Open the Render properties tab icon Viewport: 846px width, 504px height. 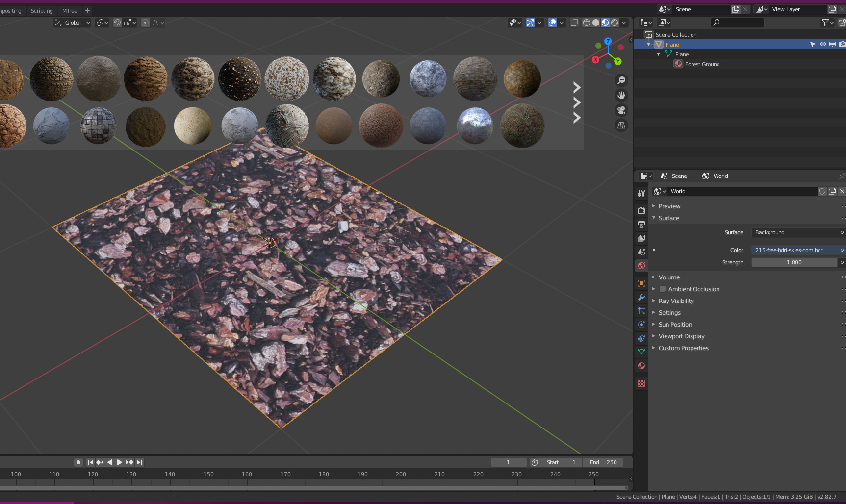point(641,210)
